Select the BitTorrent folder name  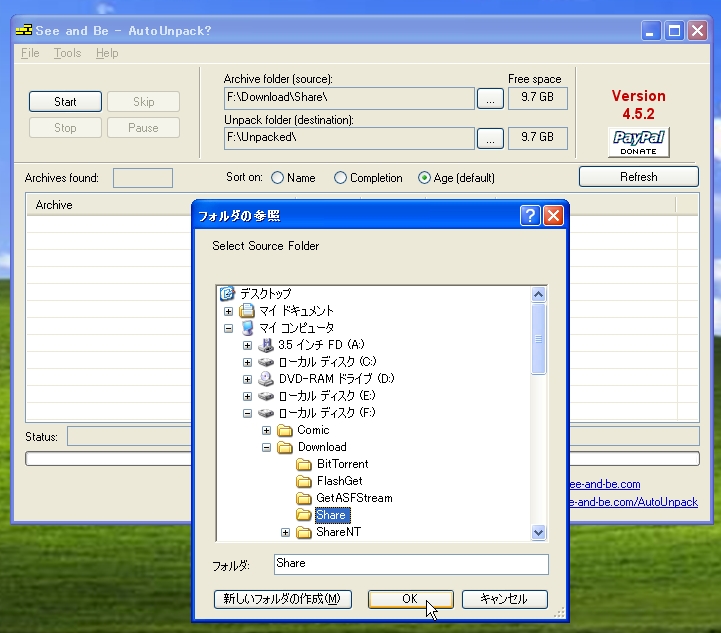(x=343, y=464)
